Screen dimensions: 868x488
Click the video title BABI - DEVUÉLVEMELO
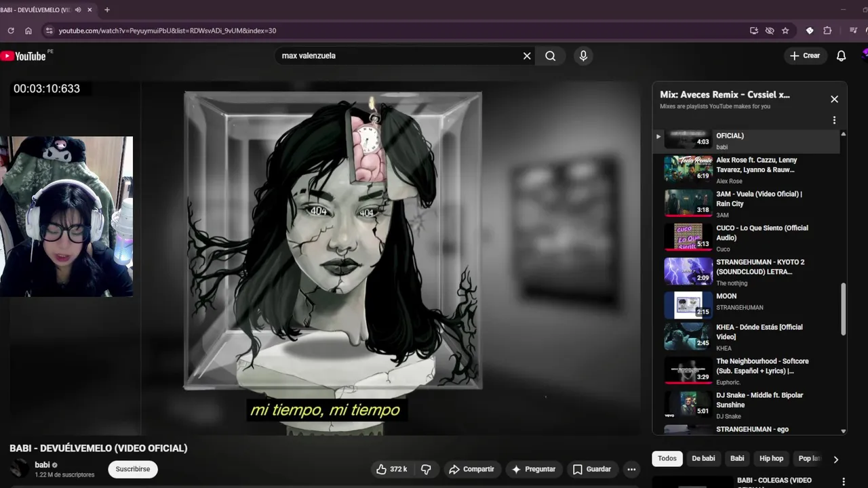(x=98, y=448)
